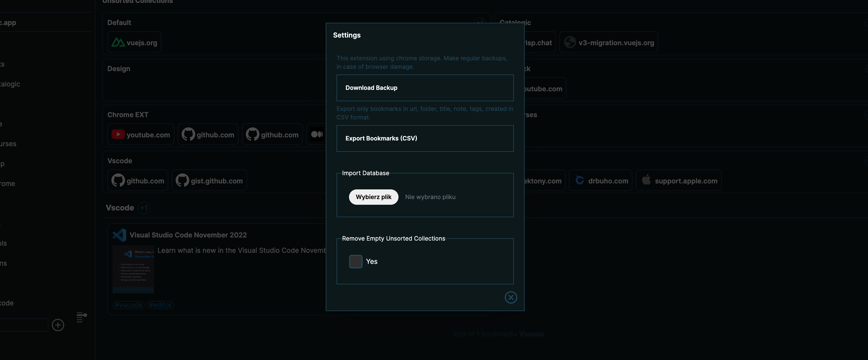The width and height of the screenshot is (868, 360).
Task: Open gist.github.com bookmark in Vscode collection
Action: tap(209, 181)
